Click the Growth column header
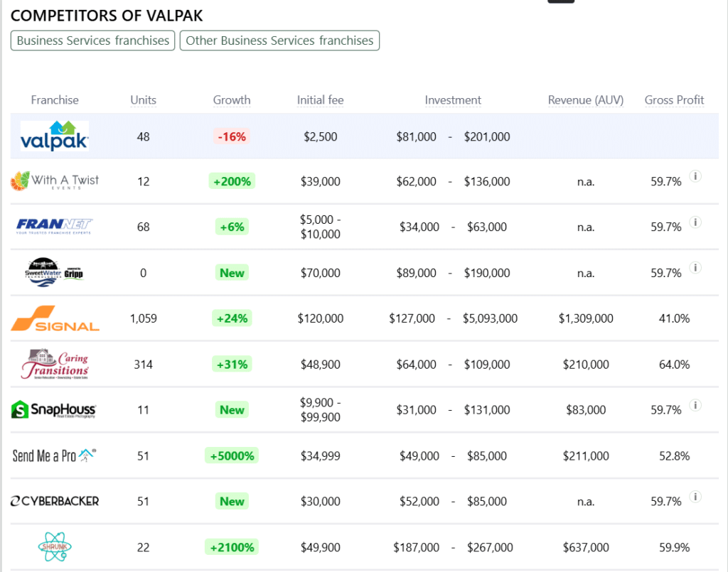The width and height of the screenshot is (728, 572). click(x=232, y=99)
